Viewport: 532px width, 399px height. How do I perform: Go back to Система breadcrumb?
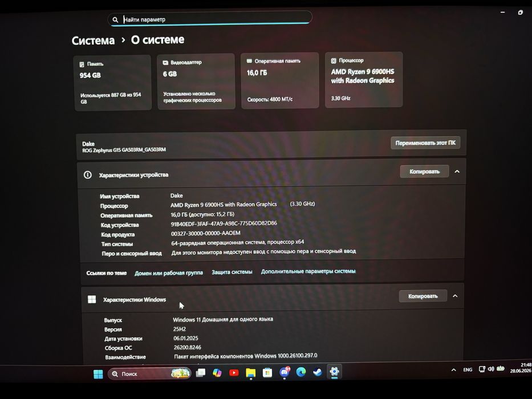point(94,40)
